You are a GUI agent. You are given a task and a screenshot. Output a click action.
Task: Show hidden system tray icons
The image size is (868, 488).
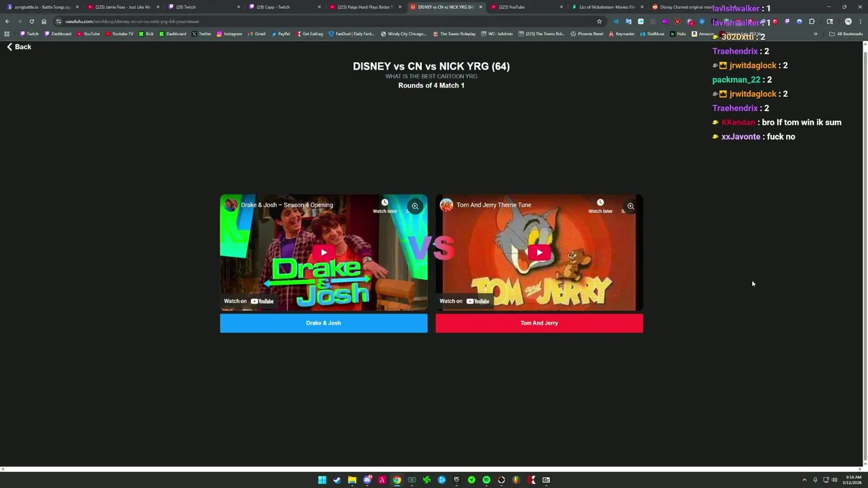pos(804,480)
